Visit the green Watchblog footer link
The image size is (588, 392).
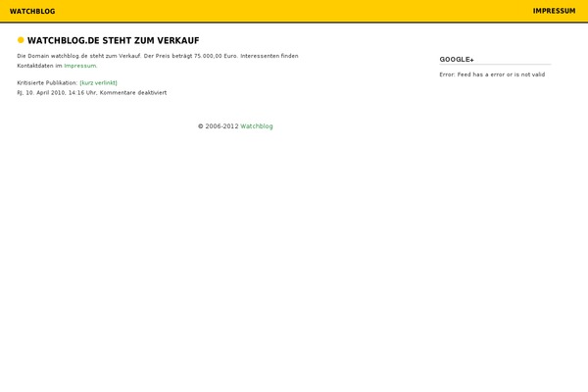[257, 126]
